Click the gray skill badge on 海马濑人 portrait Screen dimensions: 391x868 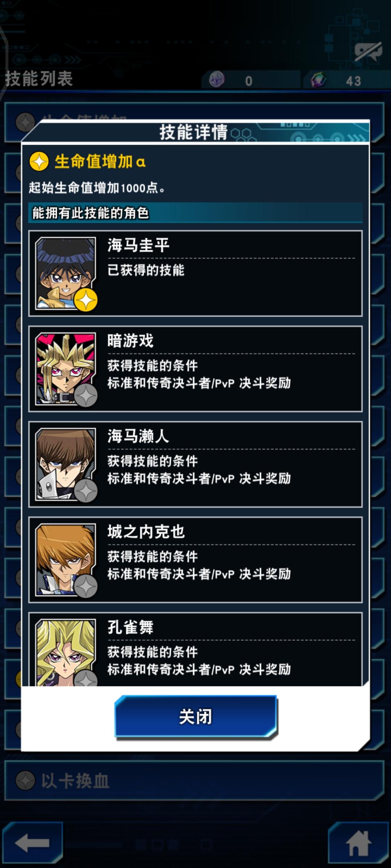(86, 491)
